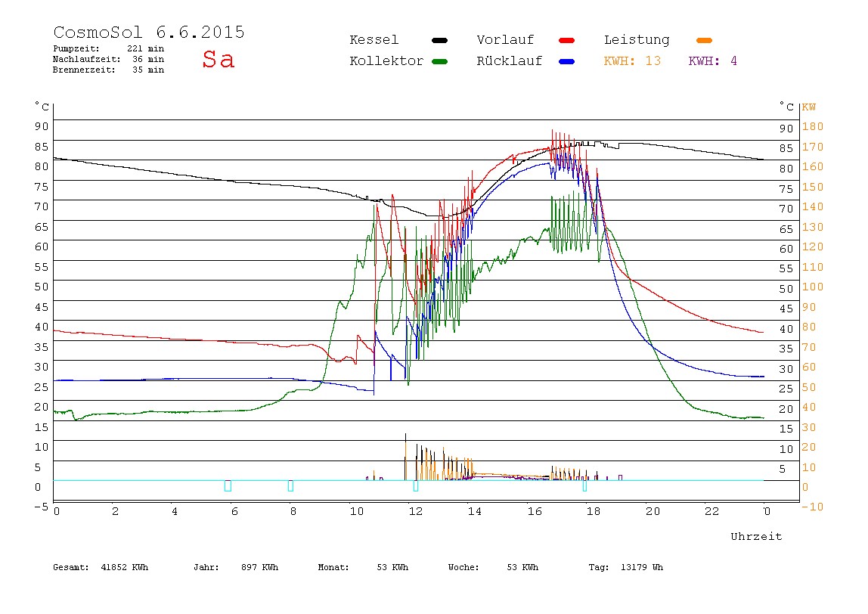Screen dimensions: 868x614
Task: Click the cyan marker at hour 12
Action: coord(416,485)
